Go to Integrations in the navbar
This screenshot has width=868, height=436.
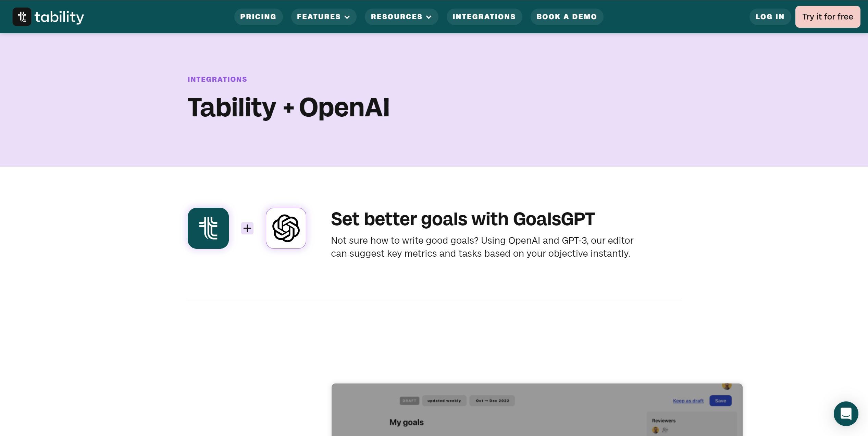[x=484, y=17]
